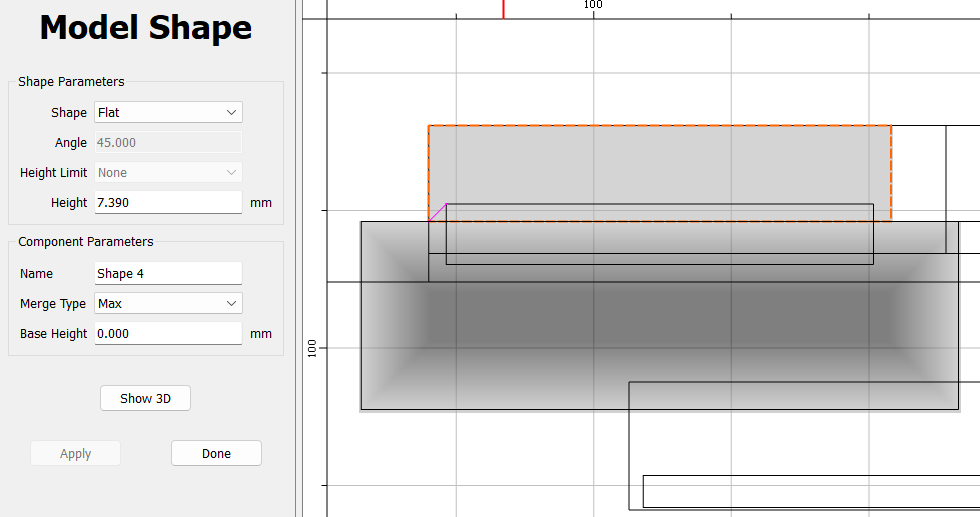Click the 100 label on the vertical ruler

tap(312, 348)
